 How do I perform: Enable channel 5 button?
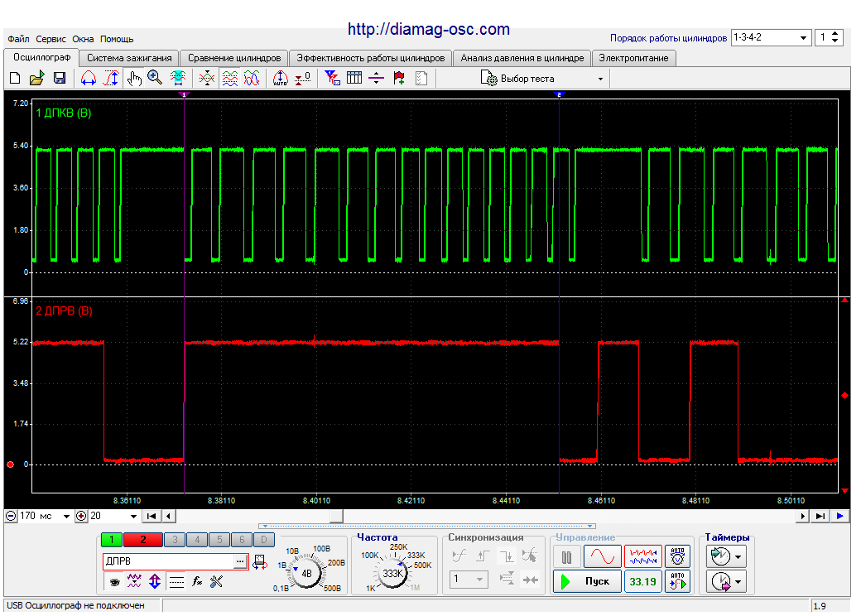tap(219, 540)
